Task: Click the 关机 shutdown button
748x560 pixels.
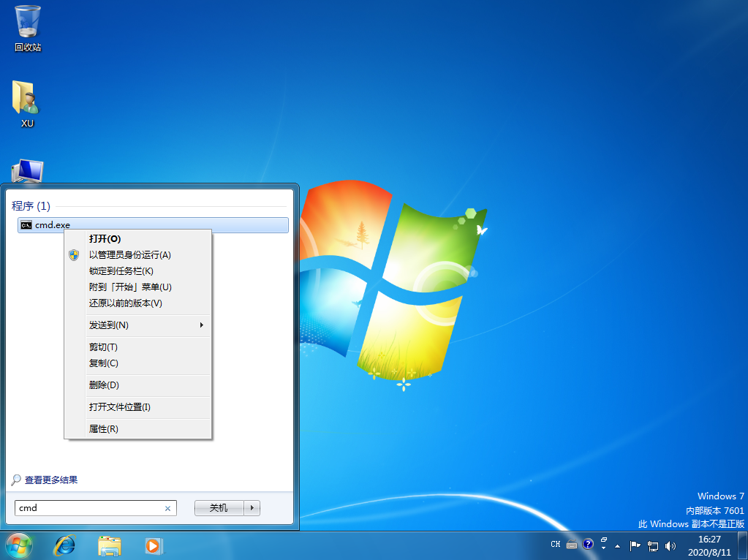Action: tap(219, 508)
